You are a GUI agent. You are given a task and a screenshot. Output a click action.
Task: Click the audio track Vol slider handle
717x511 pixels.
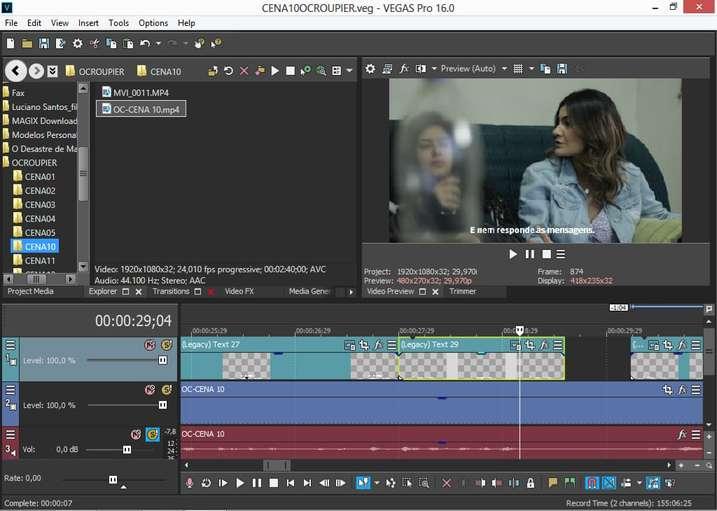pyautogui.click(x=127, y=450)
